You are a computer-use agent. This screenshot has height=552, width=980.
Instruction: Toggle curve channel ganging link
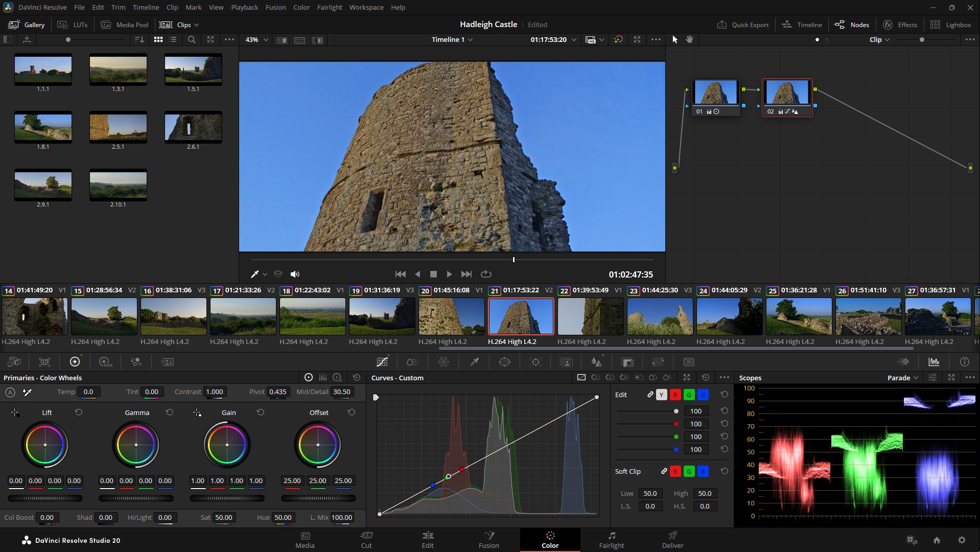[x=650, y=395]
